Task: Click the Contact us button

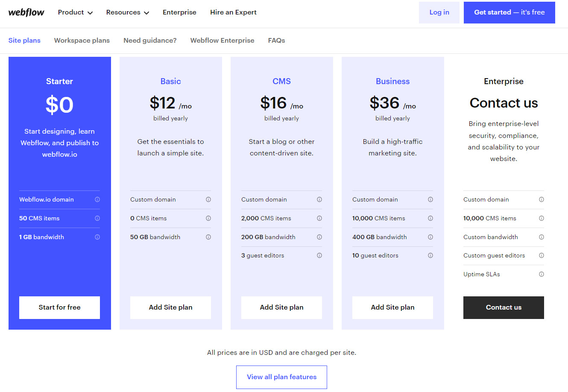Action: click(x=504, y=307)
